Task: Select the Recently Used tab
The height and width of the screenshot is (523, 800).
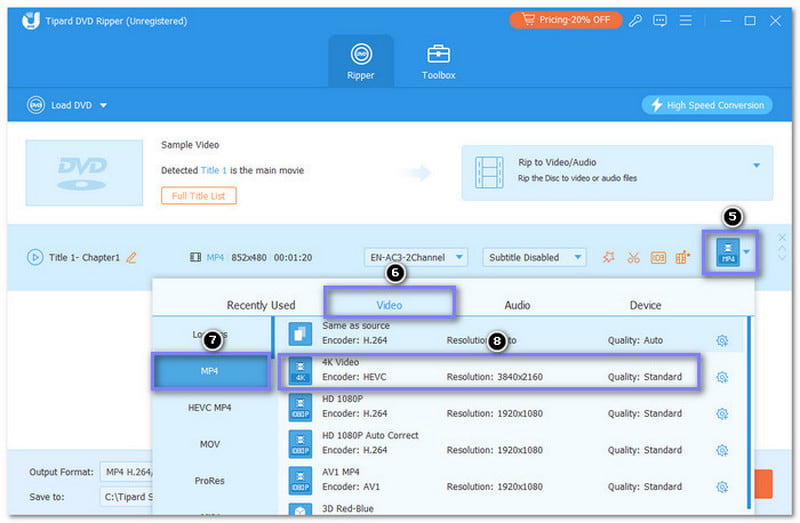Action: (x=261, y=305)
